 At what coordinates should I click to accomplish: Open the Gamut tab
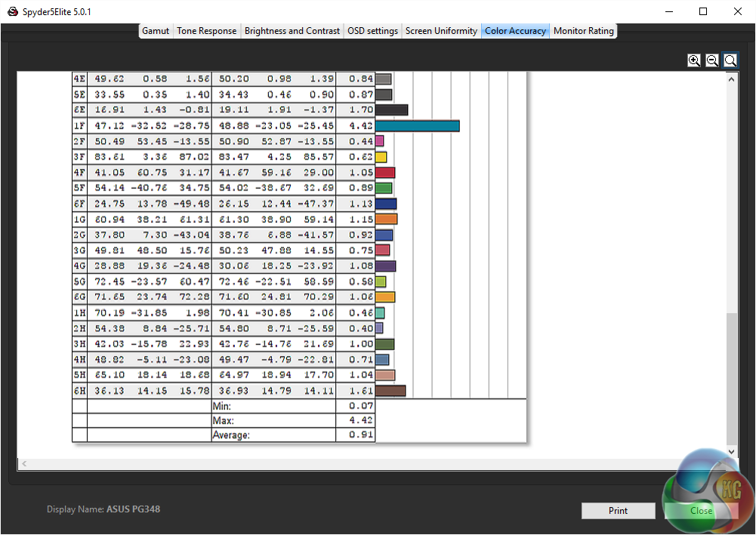click(156, 31)
